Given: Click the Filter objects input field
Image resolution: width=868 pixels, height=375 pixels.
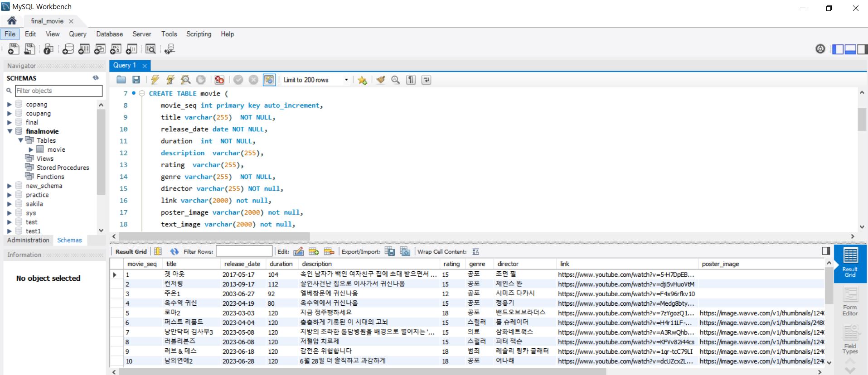Looking at the screenshot, I should pos(59,91).
